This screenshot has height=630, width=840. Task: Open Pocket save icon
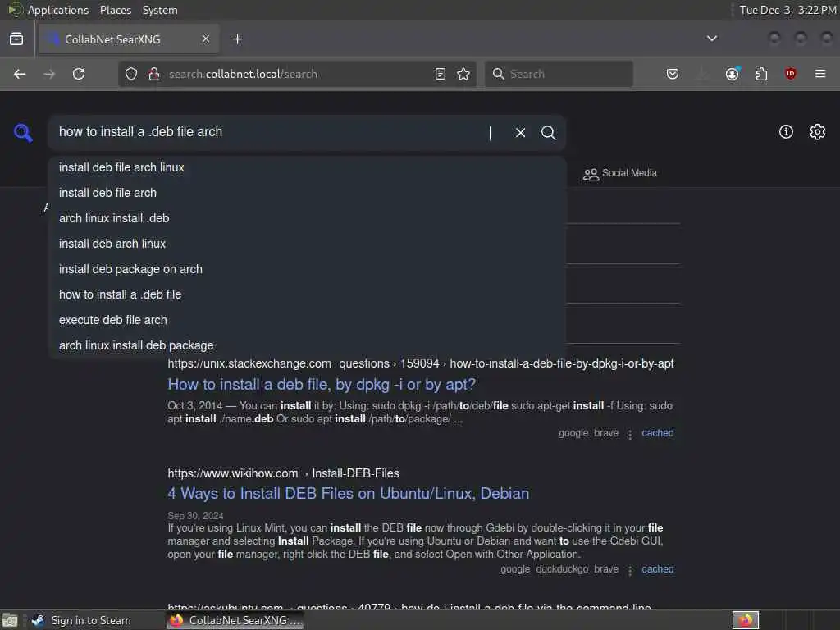[673, 74]
